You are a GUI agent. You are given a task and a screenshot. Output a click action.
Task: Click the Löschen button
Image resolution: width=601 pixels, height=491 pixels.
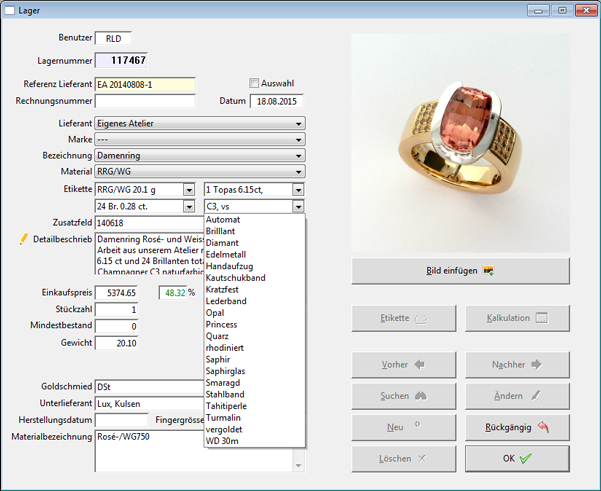[404, 459]
